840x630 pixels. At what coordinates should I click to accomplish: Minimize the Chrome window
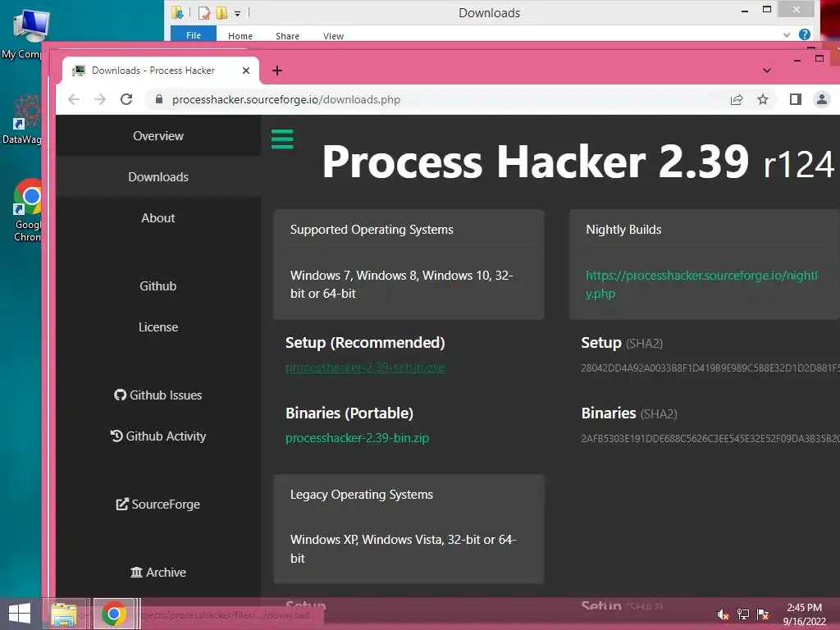pyautogui.click(x=797, y=60)
